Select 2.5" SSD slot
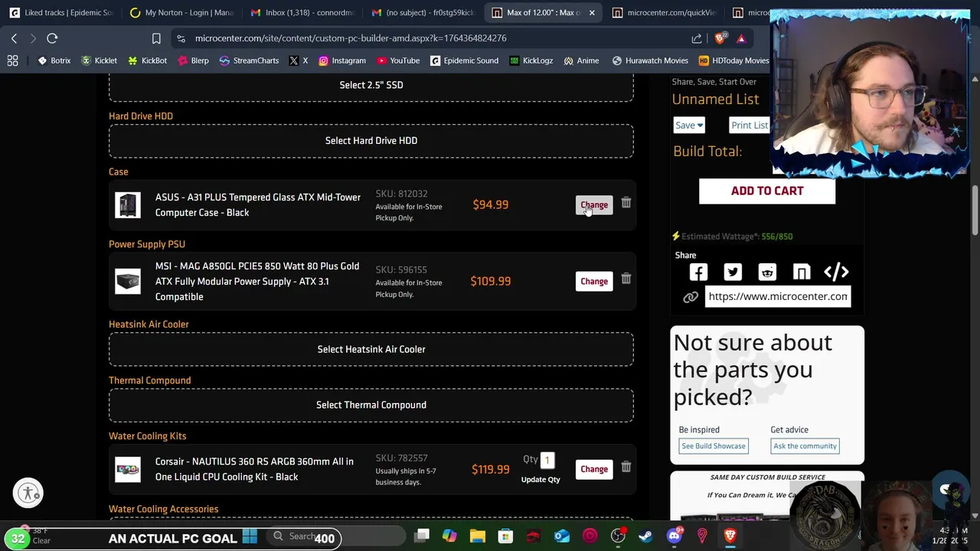Screen dimensions: 980x551 pos(371,85)
